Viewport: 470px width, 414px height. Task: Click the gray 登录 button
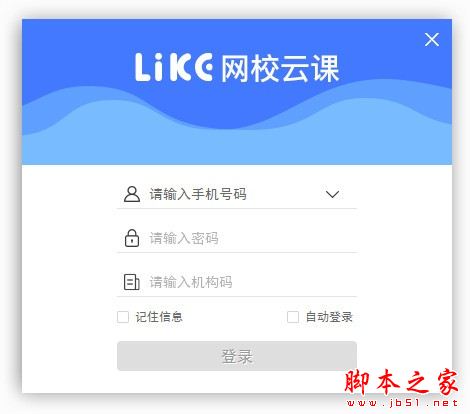237,356
